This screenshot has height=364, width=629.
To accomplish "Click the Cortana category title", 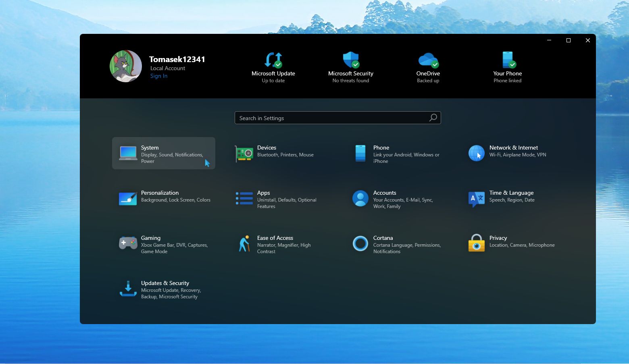I will pos(383,238).
